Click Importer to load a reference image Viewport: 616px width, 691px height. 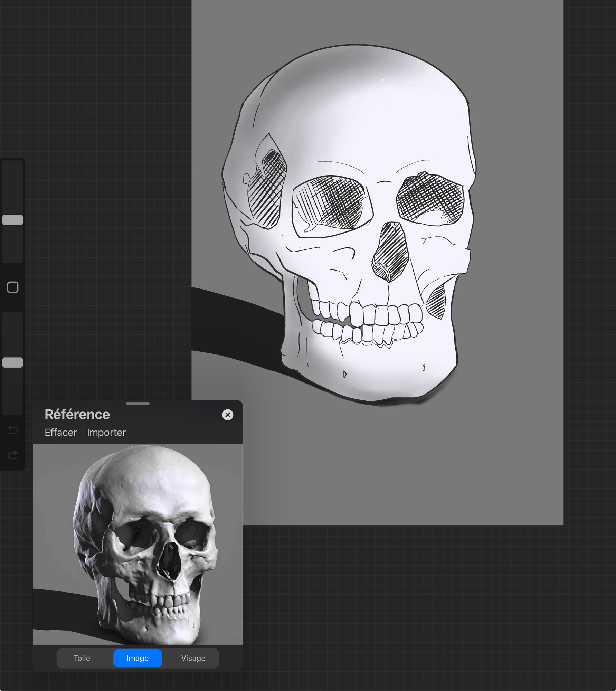click(x=106, y=433)
